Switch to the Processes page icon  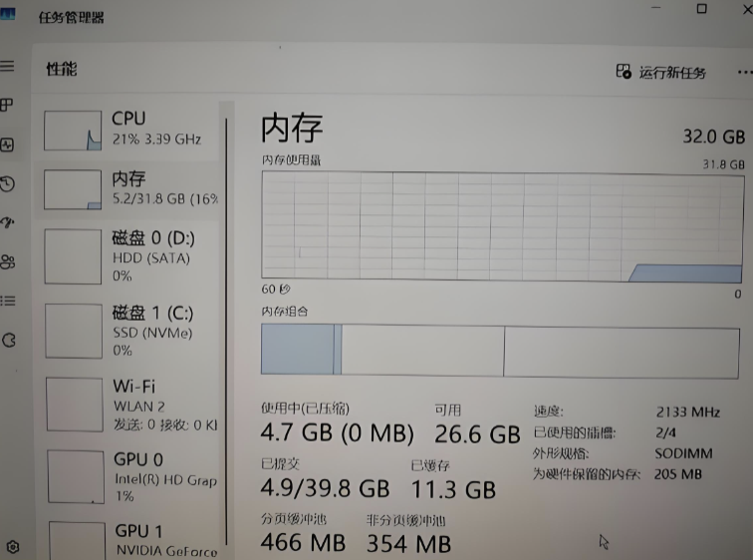coord(7,105)
